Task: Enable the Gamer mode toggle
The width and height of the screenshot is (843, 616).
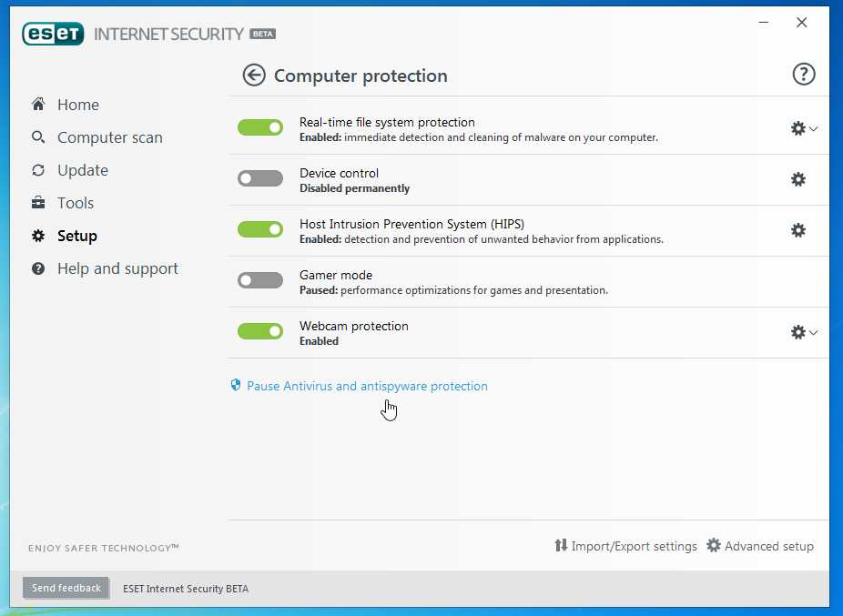Action: (260, 280)
